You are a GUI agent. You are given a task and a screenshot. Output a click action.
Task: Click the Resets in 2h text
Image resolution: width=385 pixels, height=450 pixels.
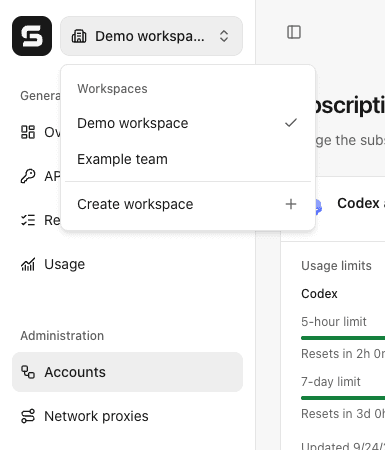click(343, 354)
